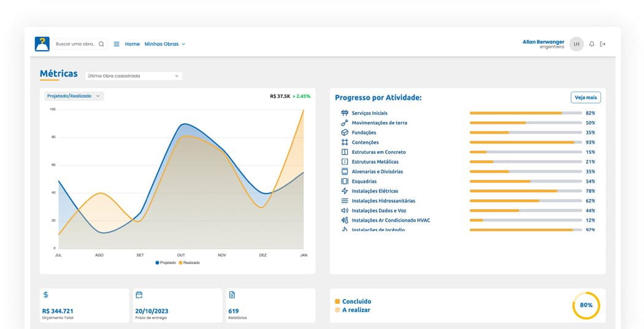This screenshot has height=329, width=644.
Task: Toggle the Realizado legend series
Action: point(190,263)
